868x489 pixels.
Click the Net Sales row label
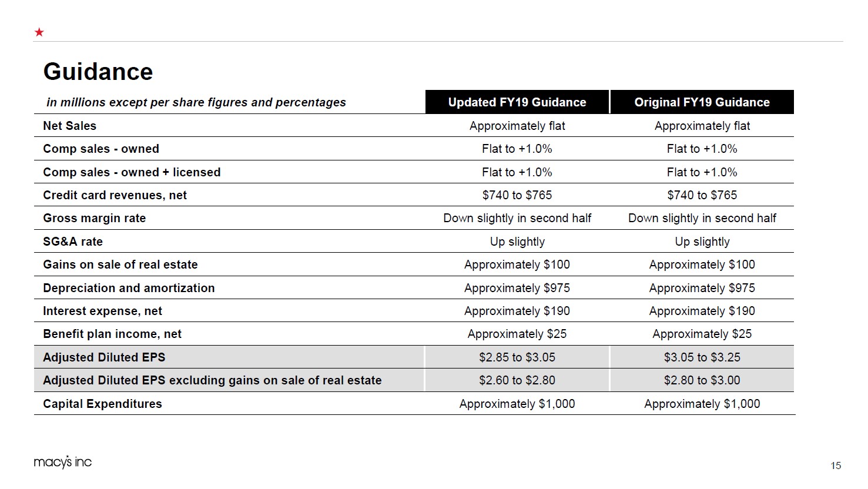coord(69,126)
